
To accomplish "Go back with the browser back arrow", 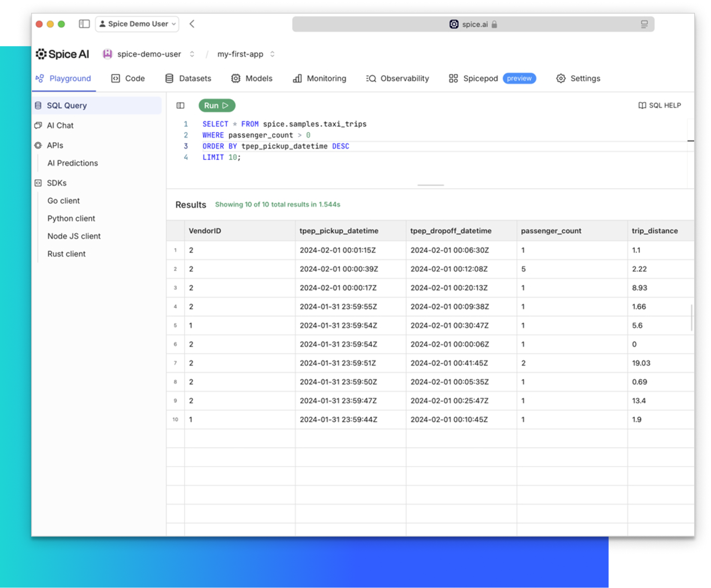I will (192, 24).
